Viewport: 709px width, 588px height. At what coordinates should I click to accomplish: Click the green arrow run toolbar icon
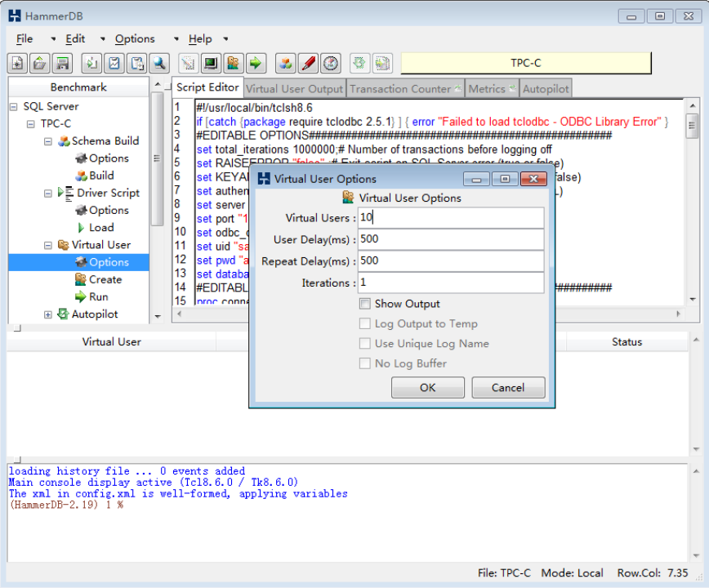pyautogui.click(x=256, y=63)
